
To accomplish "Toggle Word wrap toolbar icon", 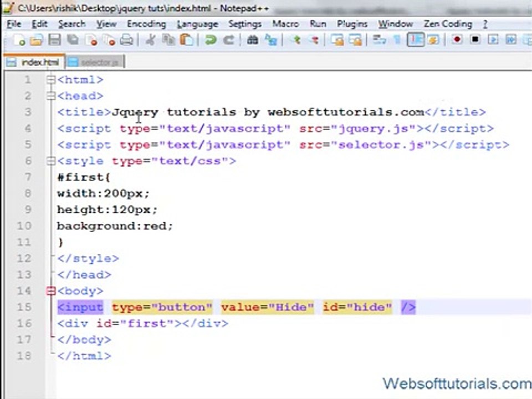I will pos(379,40).
